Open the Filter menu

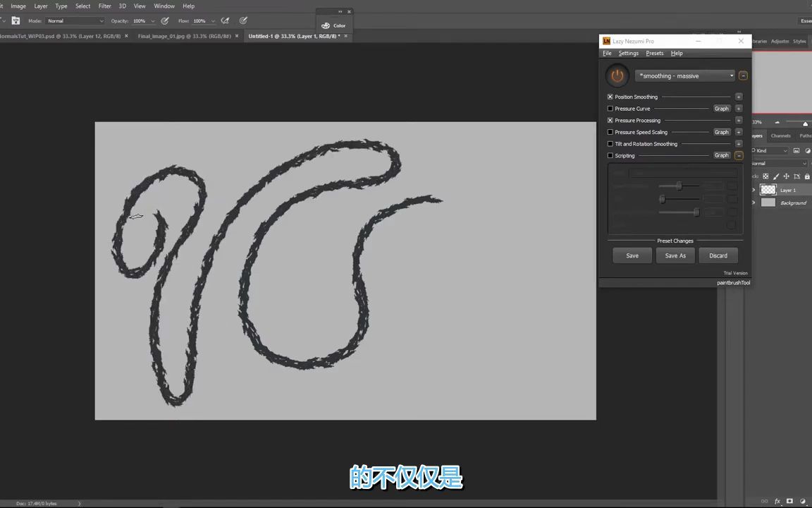pyautogui.click(x=104, y=6)
